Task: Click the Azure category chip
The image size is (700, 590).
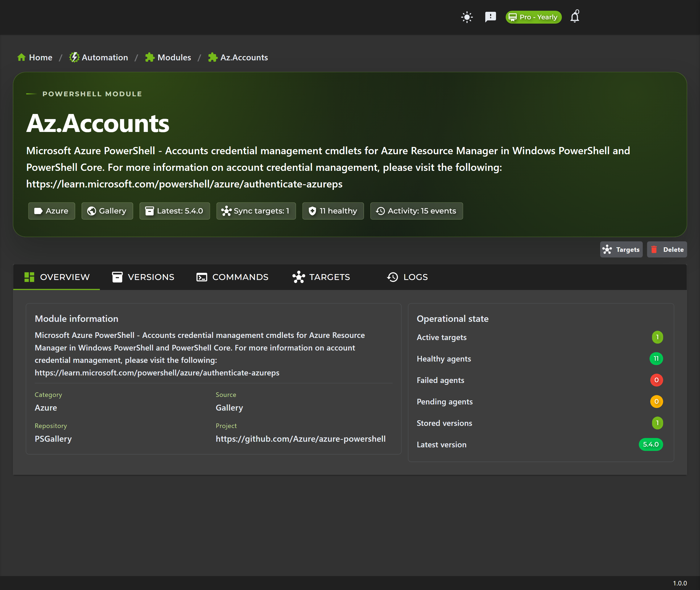Action: pos(52,211)
